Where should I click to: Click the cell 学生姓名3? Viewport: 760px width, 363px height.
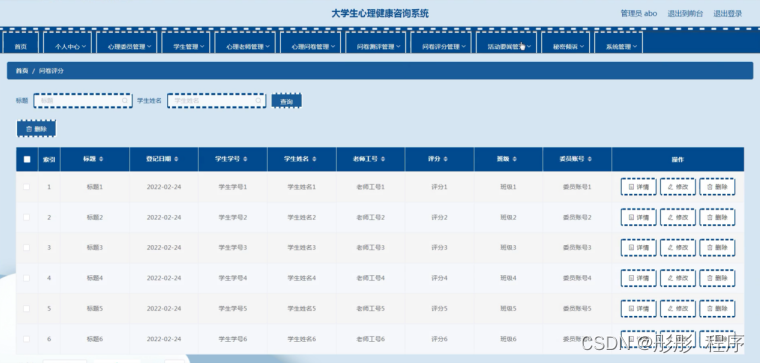click(301, 248)
